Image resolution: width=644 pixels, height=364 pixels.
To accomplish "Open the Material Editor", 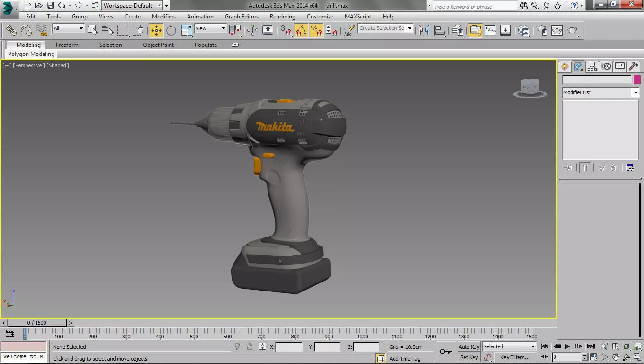I will [524, 30].
